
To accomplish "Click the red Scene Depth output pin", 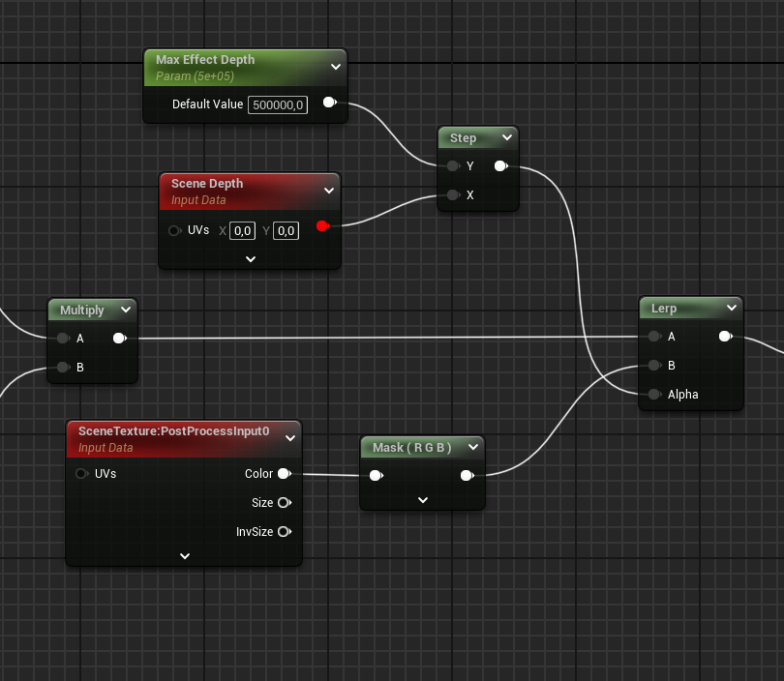I will point(322,226).
